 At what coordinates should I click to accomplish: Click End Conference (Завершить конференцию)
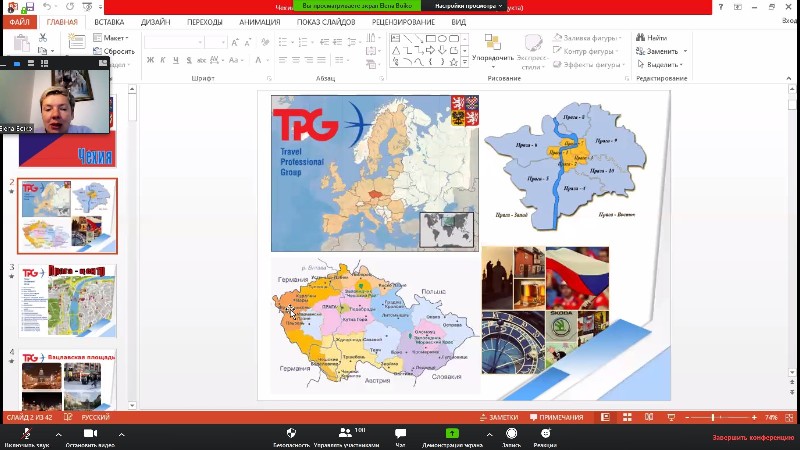(x=753, y=437)
